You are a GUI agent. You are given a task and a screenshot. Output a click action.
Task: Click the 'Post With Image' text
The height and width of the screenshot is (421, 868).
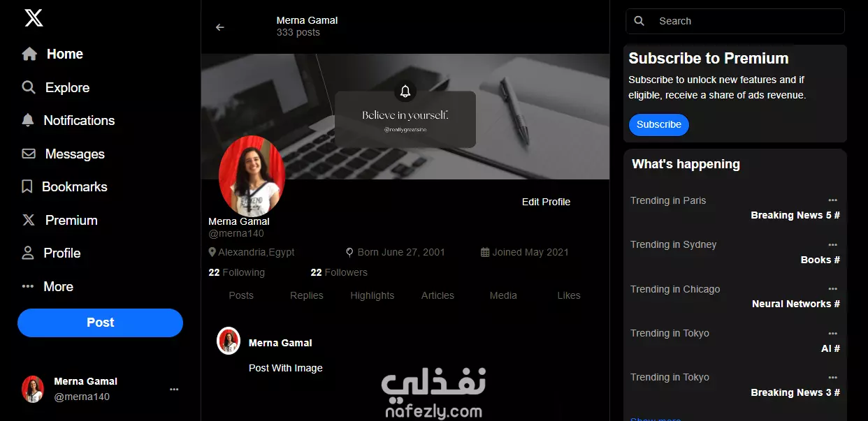pyautogui.click(x=286, y=368)
